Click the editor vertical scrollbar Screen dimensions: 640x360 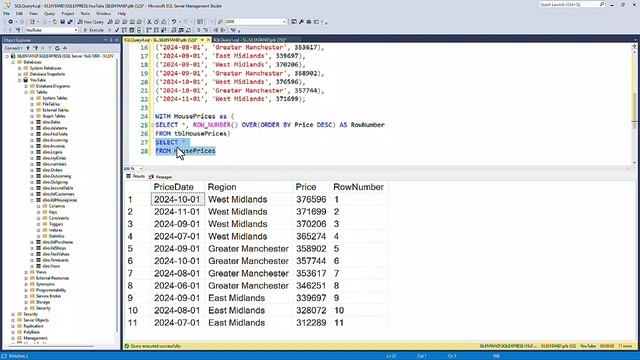(634, 104)
